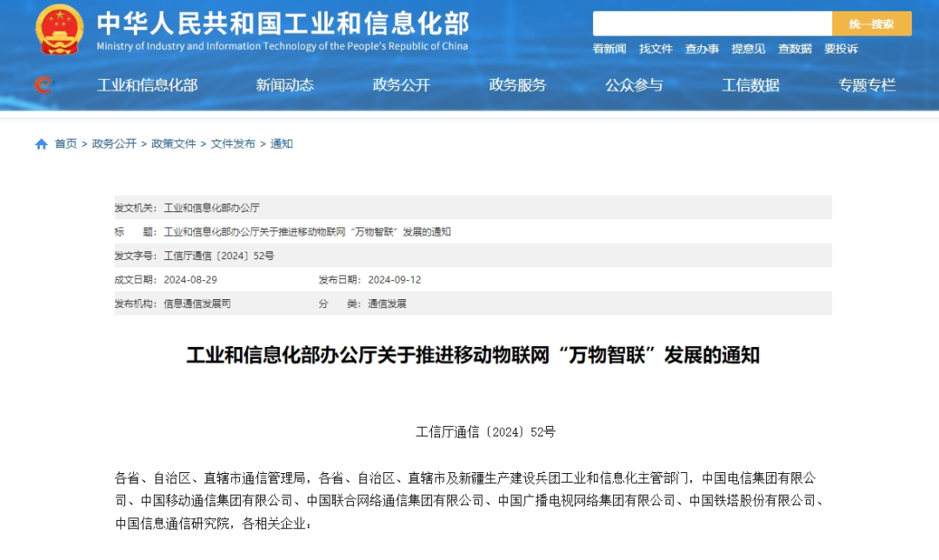Click the title row value in metadata table
The image size is (939, 560).
pyautogui.click(x=307, y=232)
